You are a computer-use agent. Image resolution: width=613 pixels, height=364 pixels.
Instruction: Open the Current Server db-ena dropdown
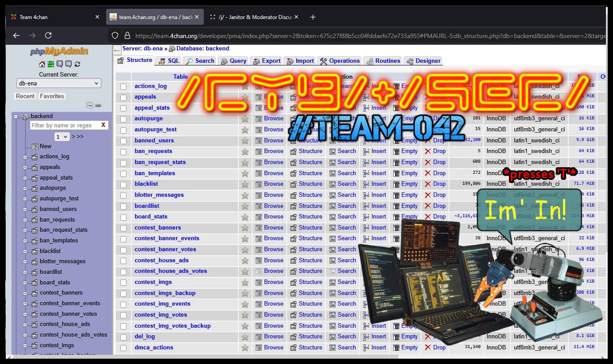(59, 83)
